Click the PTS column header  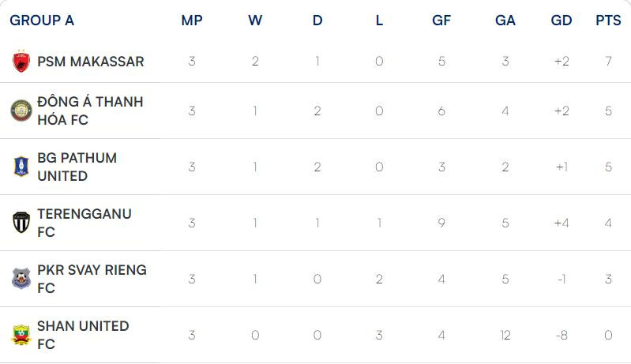608,21
